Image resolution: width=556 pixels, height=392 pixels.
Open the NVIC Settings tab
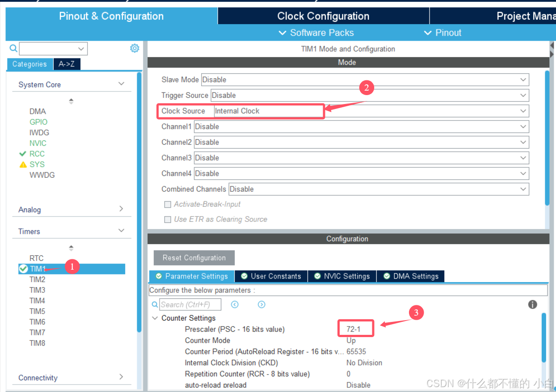342,276
